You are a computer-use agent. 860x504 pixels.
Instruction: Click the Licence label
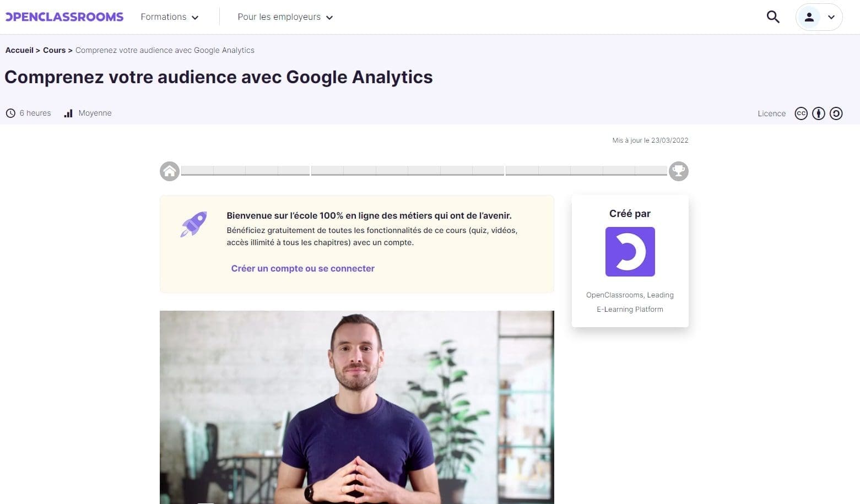(771, 113)
